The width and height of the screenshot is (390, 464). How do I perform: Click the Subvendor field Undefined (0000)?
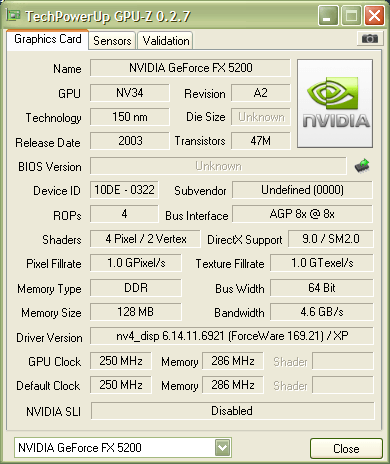click(302, 190)
